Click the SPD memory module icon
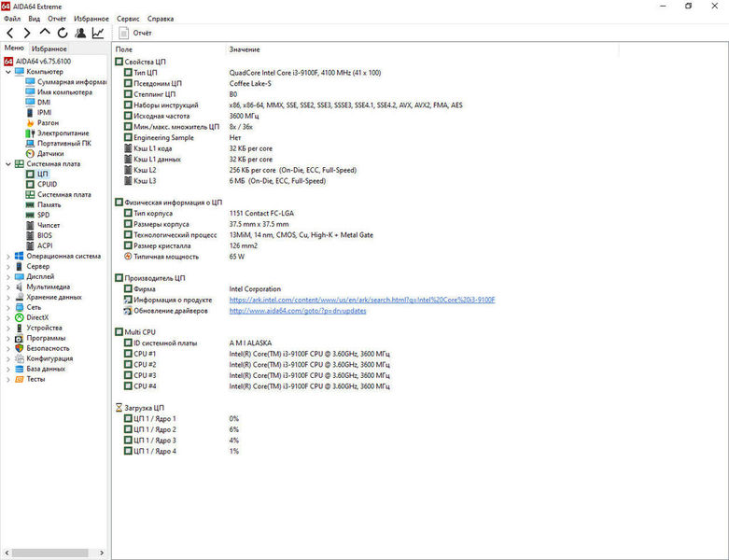 click(x=30, y=215)
